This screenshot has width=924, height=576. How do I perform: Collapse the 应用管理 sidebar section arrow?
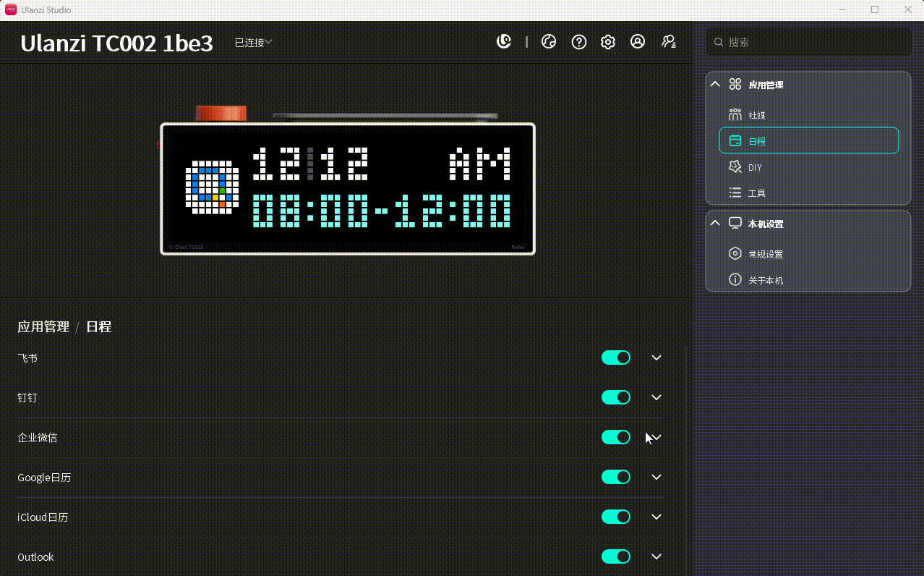point(715,85)
